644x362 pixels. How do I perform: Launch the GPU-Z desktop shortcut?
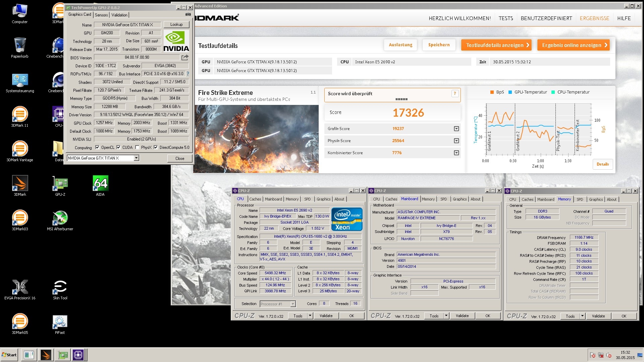click(x=60, y=185)
